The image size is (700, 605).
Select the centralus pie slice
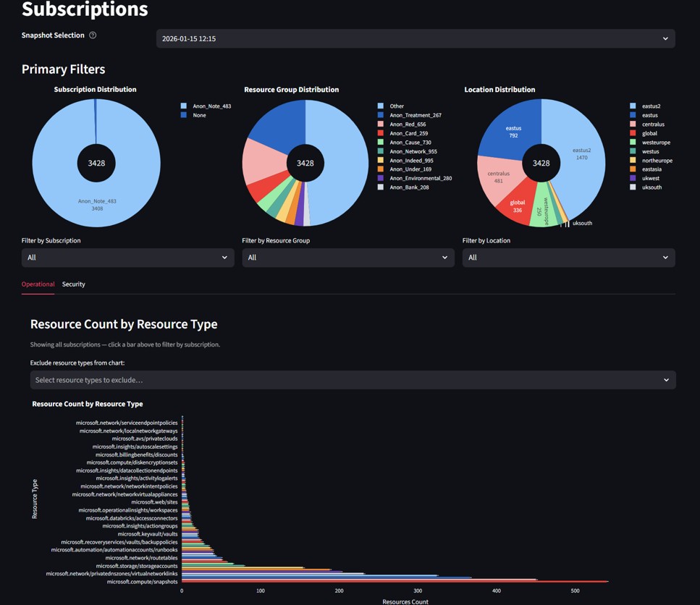tap(498, 176)
